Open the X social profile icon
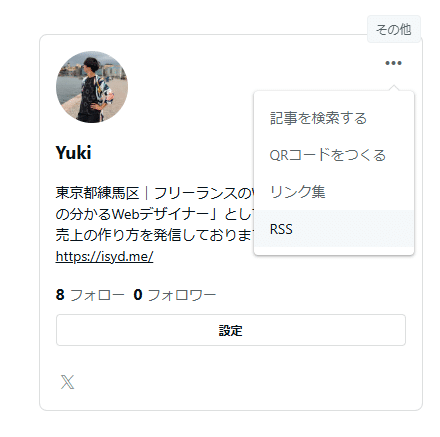Image resolution: width=440 pixels, height=437 pixels. click(68, 382)
